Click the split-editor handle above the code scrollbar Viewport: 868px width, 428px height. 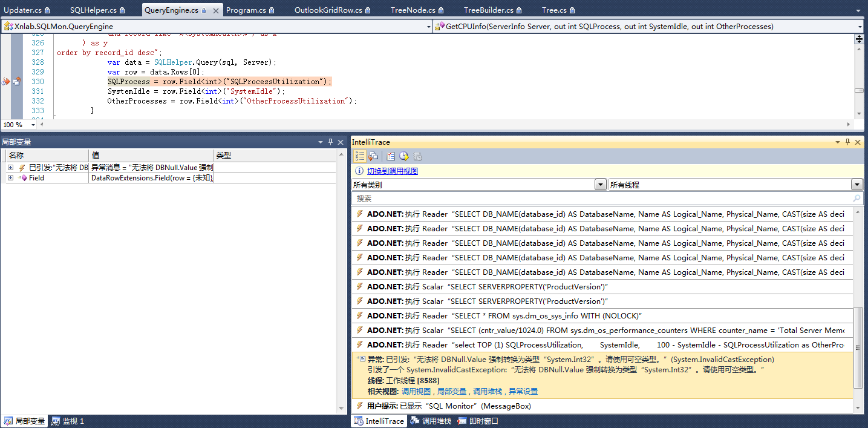(x=858, y=39)
